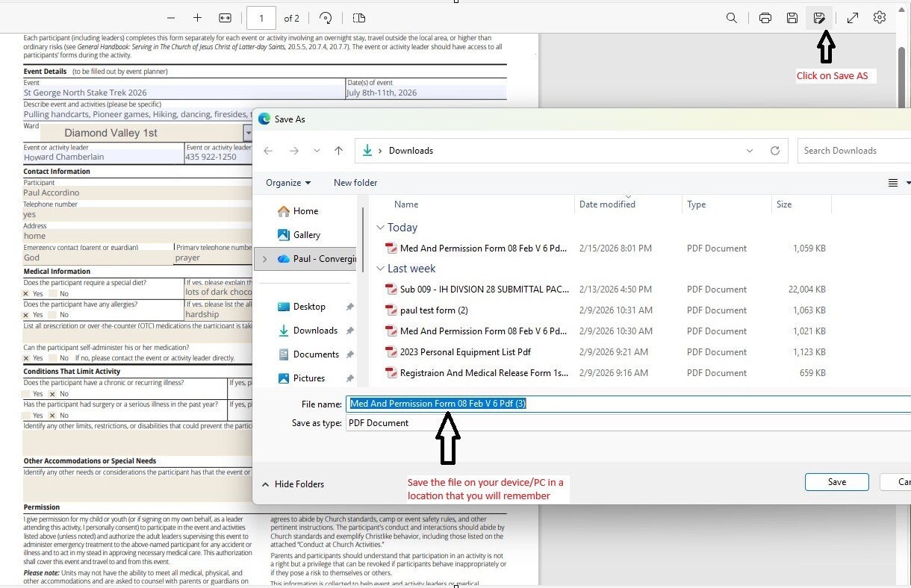Screen dimensions: 911x588
Task: Open recent locations dropdown arrow
Action: 317,151
